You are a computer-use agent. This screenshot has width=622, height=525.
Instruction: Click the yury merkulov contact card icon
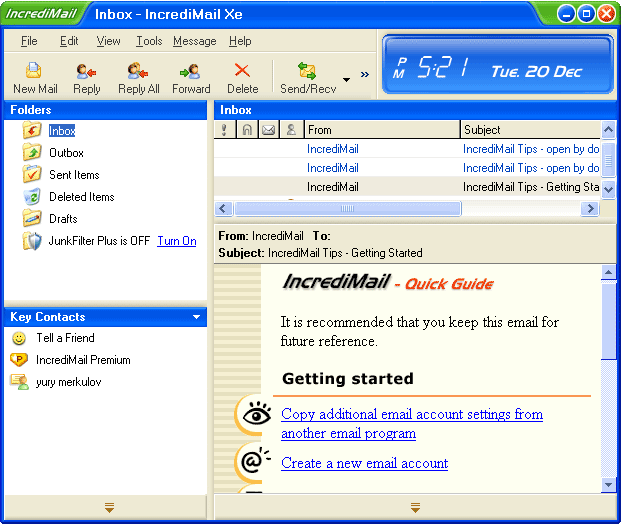(19, 381)
